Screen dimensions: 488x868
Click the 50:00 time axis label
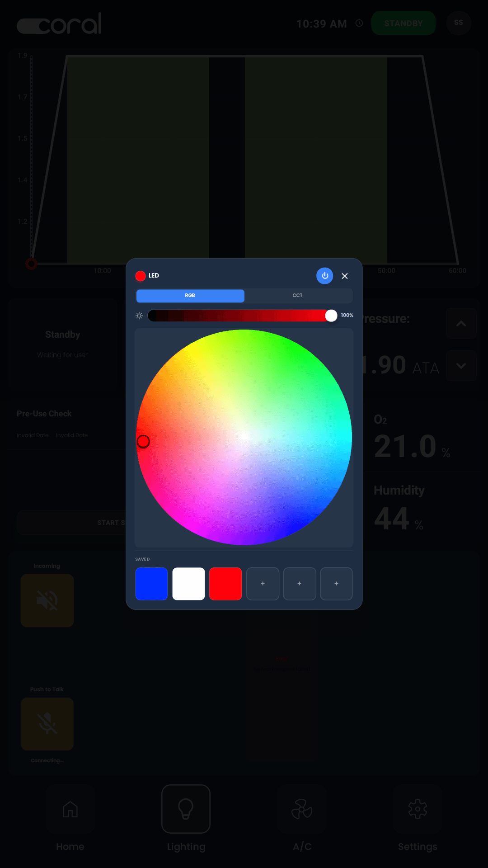pos(386,271)
